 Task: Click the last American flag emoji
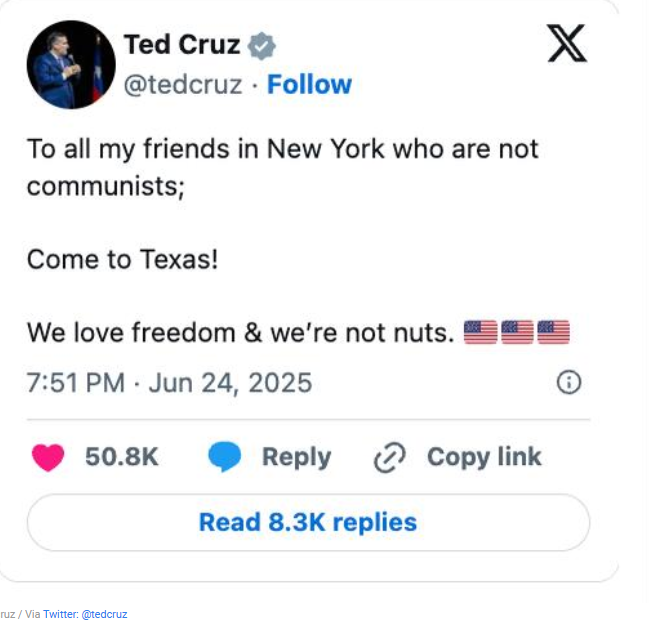[553, 332]
